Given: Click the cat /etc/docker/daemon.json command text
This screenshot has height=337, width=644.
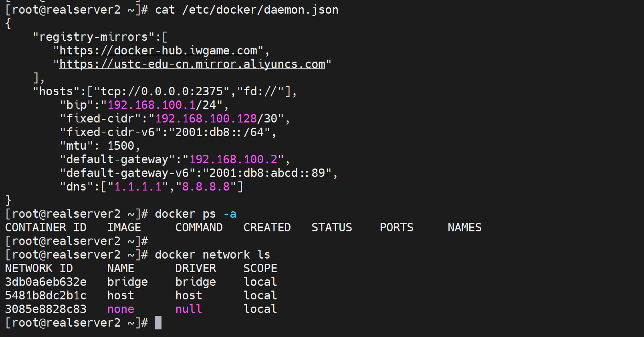Looking at the screenshot, I should pos(246,10).
